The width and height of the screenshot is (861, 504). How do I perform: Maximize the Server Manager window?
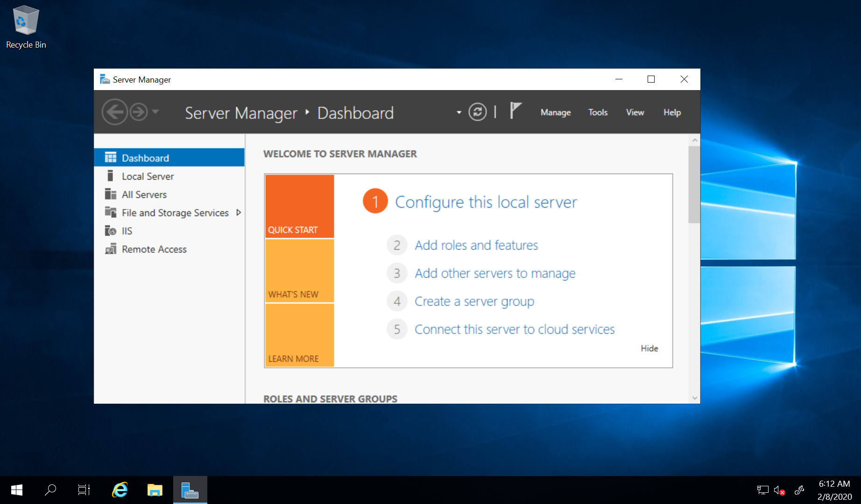pyautogui.click(x=651, y=79)
